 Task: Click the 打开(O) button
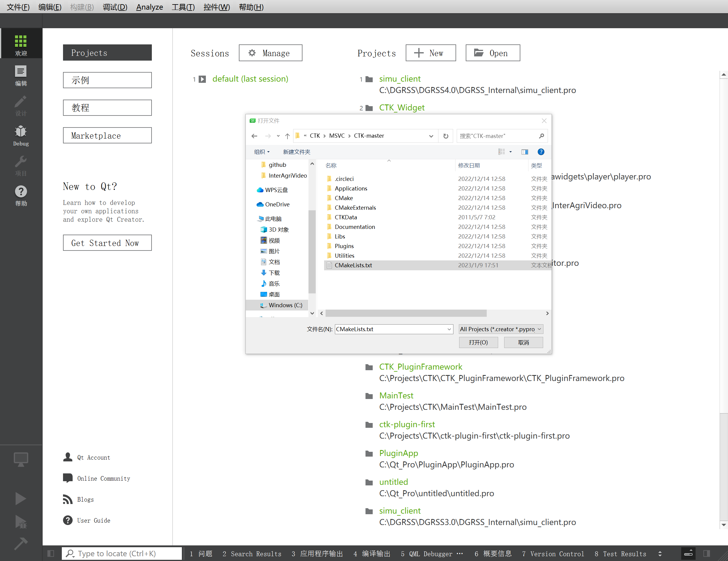point(478,342)
